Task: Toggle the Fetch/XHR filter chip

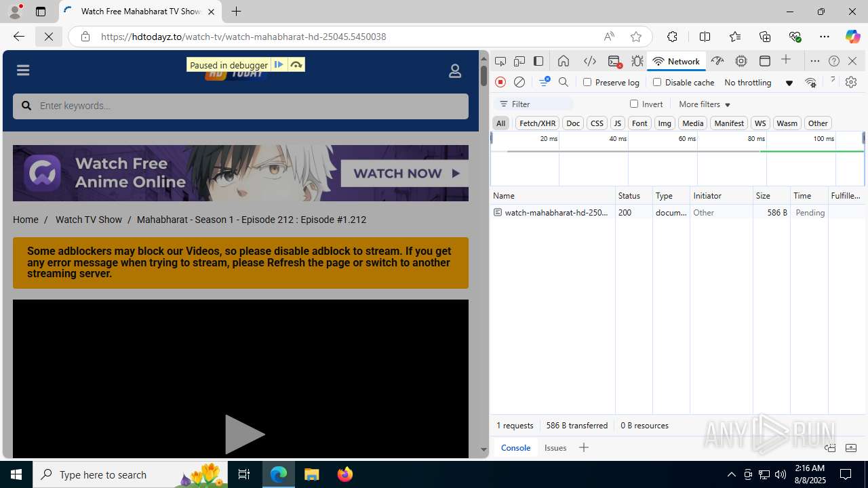Action: click(537, 123)
